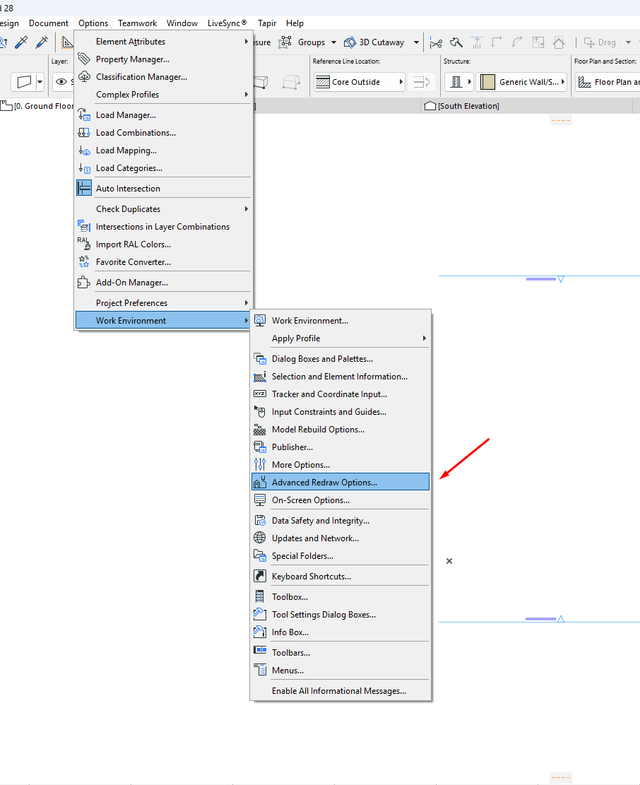Open the Document menu
The image size is (640, 785).
coord(49,23)
